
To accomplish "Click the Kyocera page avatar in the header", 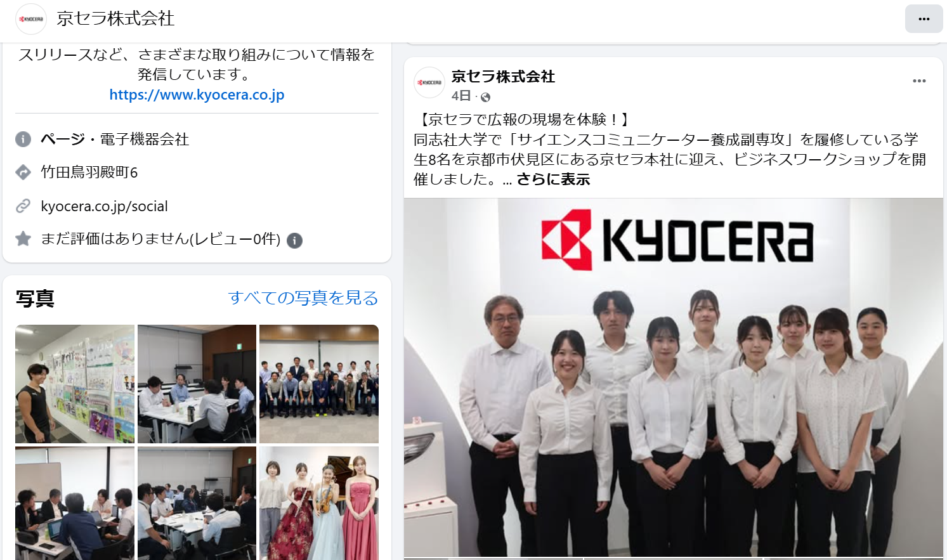I will coord(31,19).
